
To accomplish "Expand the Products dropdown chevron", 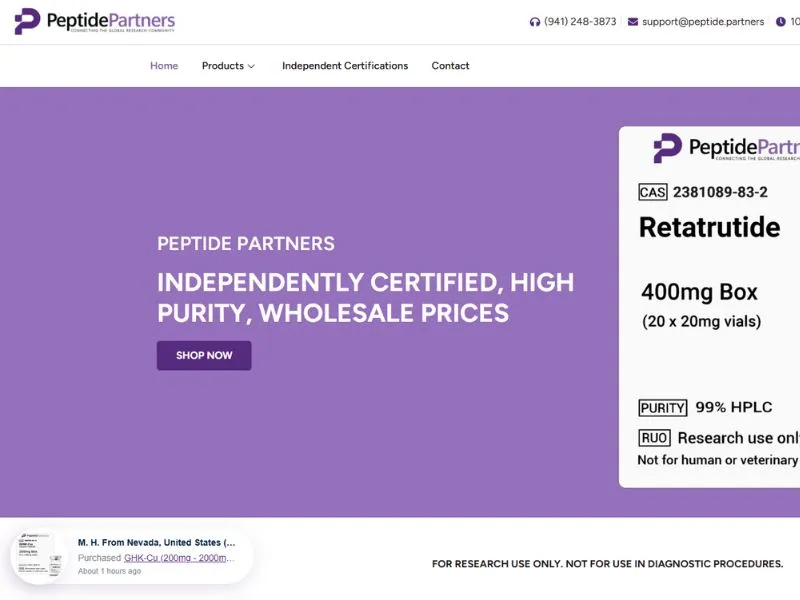I will click(251, 67).
